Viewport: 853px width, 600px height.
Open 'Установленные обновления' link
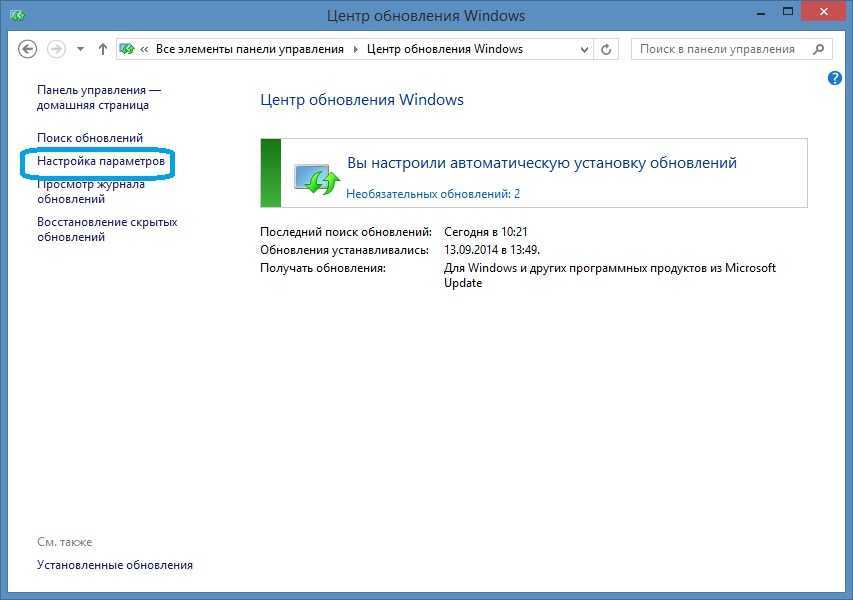tap(115, 565)
